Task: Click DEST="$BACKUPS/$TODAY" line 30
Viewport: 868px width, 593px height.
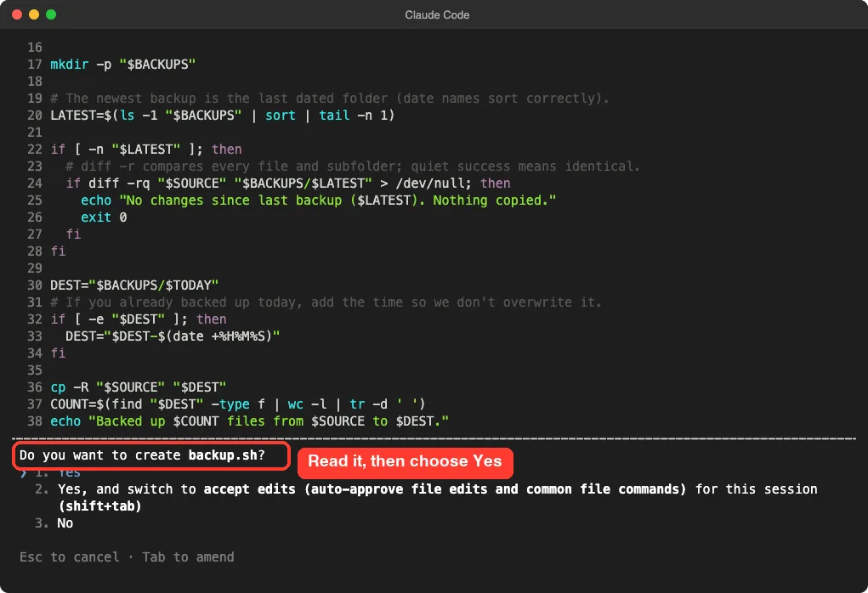Action: coord(134,285)
